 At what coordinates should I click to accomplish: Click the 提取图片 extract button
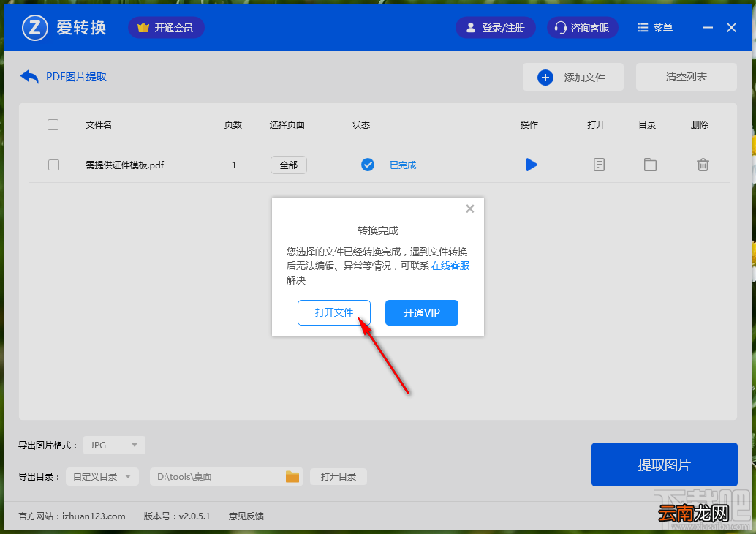pyautogui.click(x=665, y=465)
